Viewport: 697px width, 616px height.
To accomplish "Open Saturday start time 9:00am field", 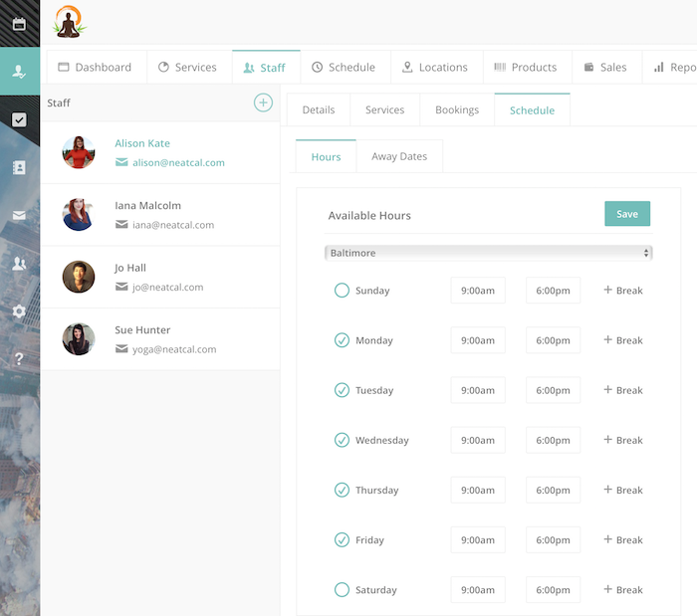I will [x=478, y=590].
